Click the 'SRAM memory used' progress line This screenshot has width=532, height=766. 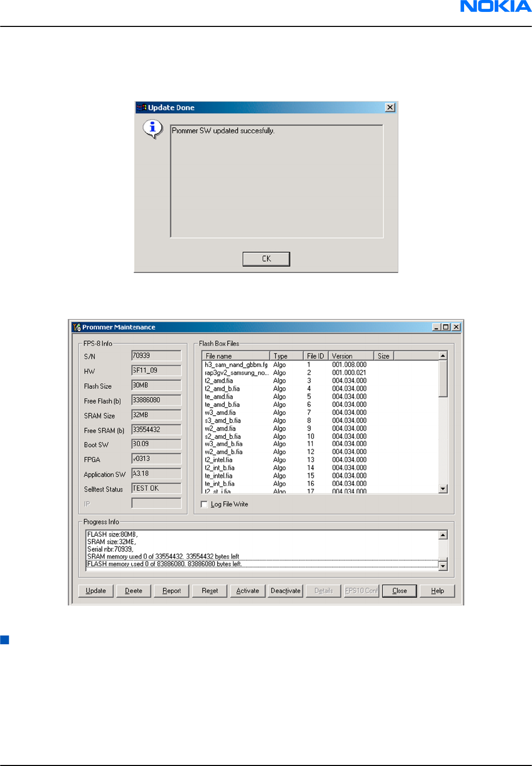pos(163,557)
